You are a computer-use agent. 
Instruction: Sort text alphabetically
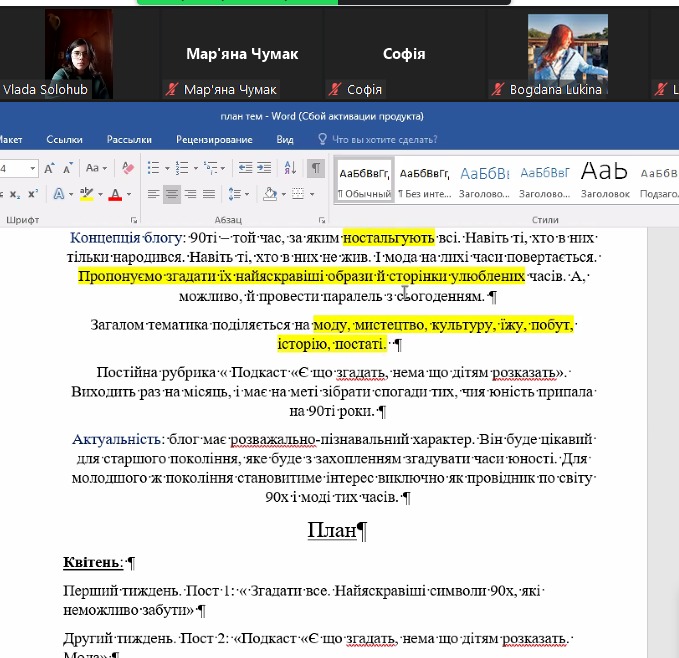coord(290,168)
